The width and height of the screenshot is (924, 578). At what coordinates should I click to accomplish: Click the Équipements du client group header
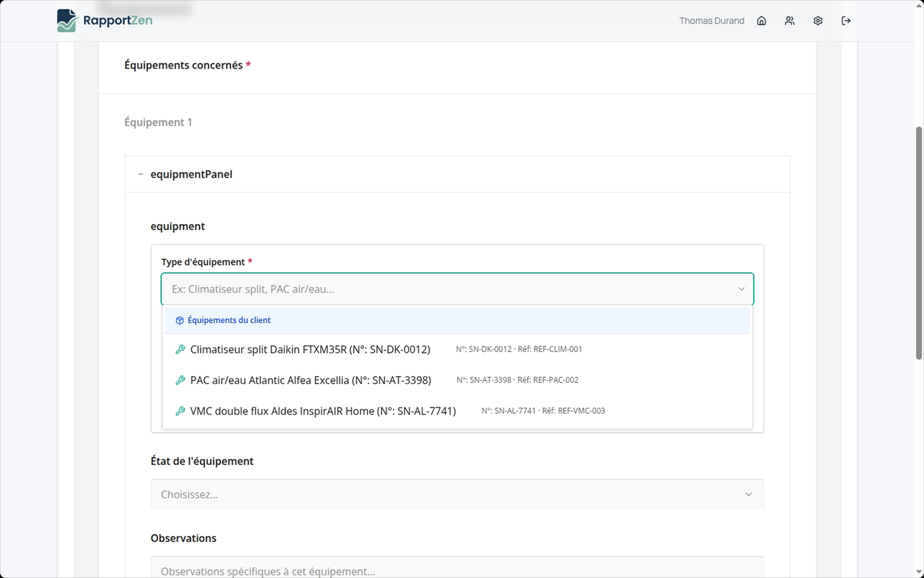(x=457, y=320)
